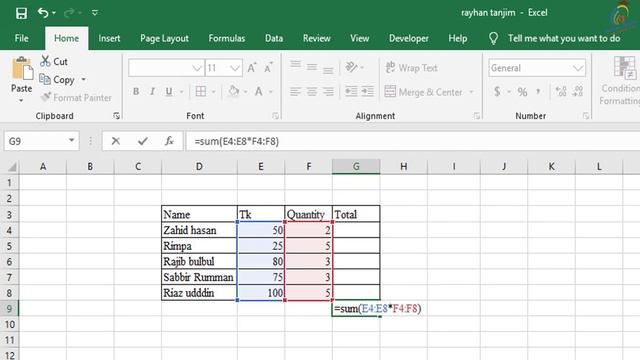640x360 pixels.
Task: Expand the Paste options arrow
Action: pyautogui.click(x=21, y=100)
